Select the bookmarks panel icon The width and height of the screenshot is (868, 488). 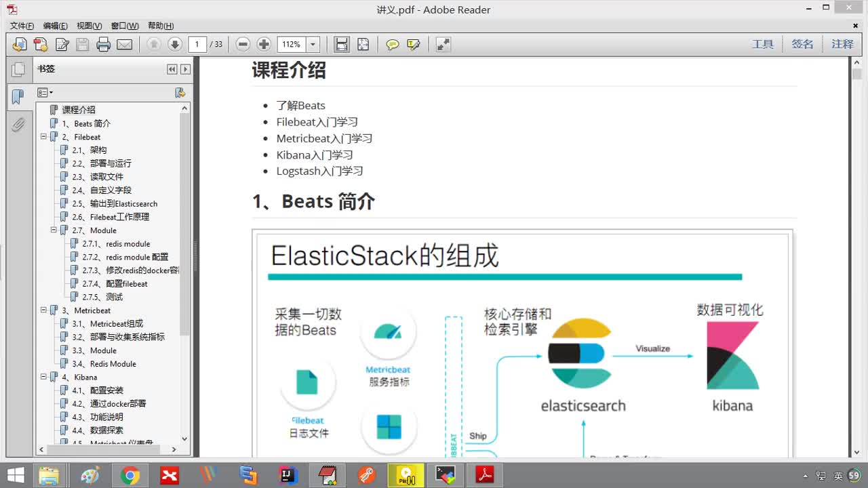[x=18, y=97]
